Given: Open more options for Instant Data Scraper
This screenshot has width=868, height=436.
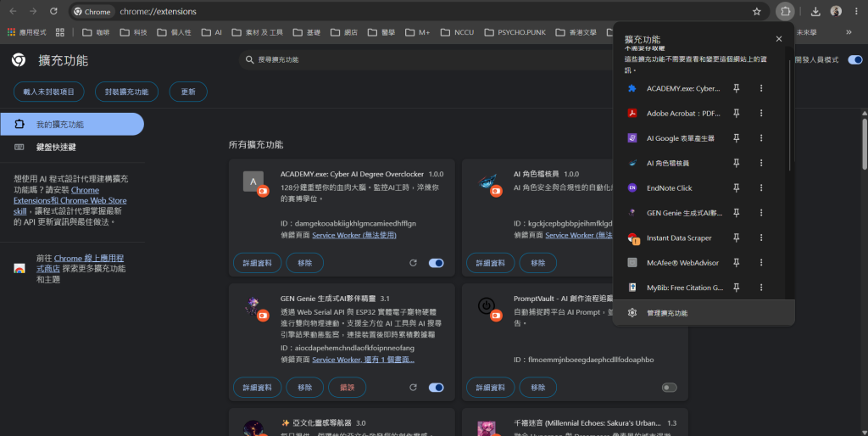Looking at the screenshot, I should [761, 238].
